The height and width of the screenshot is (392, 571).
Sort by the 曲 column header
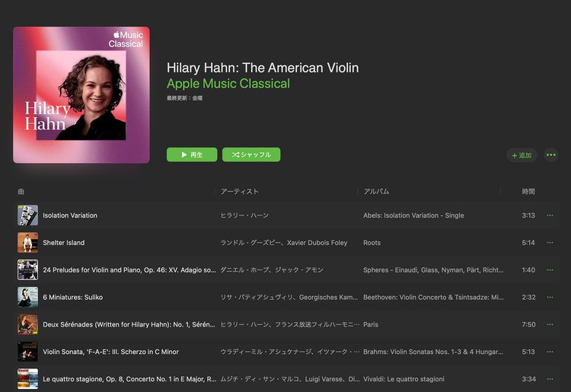point(21,192)
